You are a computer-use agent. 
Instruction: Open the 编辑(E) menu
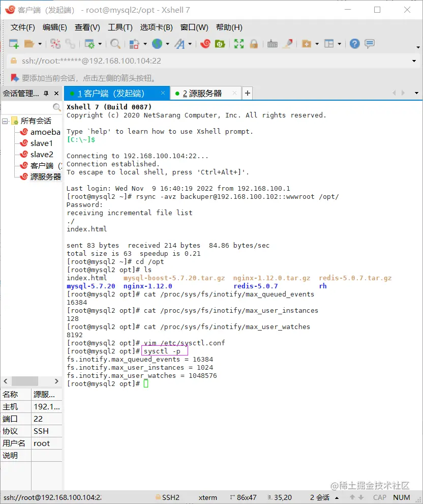point(54,27)
